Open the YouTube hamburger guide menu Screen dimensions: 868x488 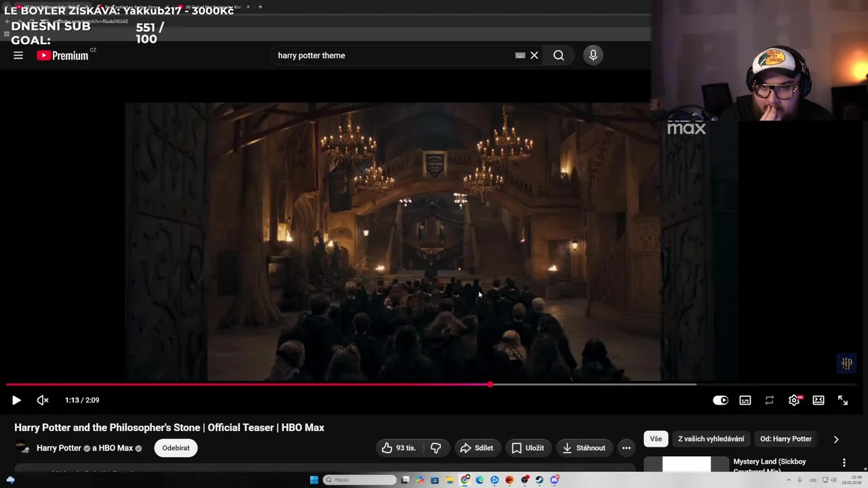tap(18, 56)
